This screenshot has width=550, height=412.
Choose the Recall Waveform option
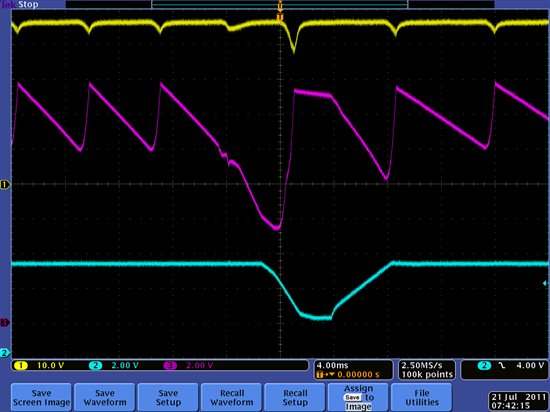click(232, 398)
